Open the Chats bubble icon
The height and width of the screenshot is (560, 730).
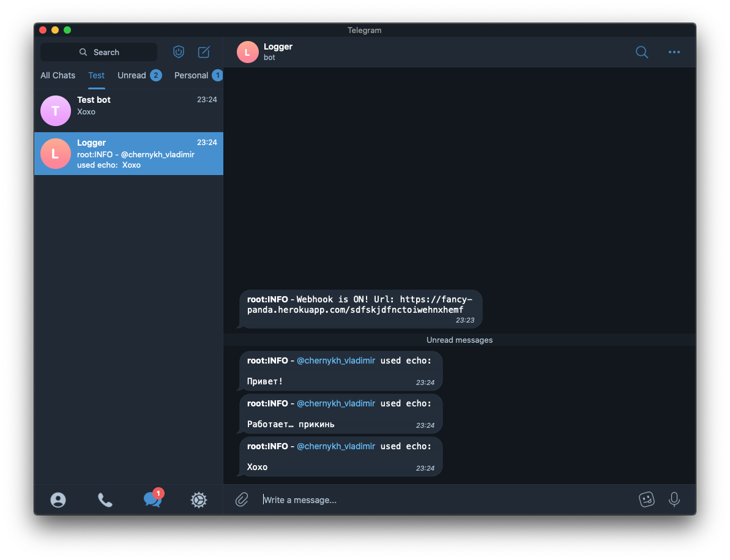point(153,499)
